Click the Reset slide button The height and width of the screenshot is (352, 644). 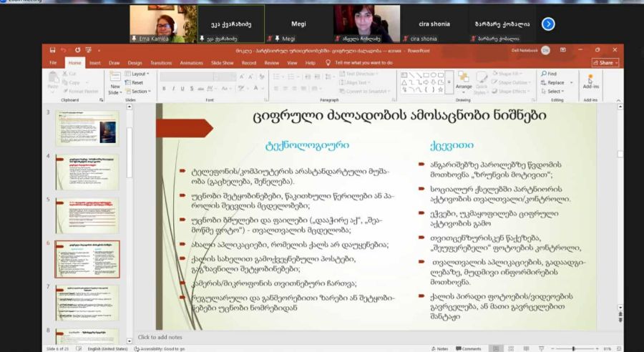pyautogui.click(x=136, y=82)
